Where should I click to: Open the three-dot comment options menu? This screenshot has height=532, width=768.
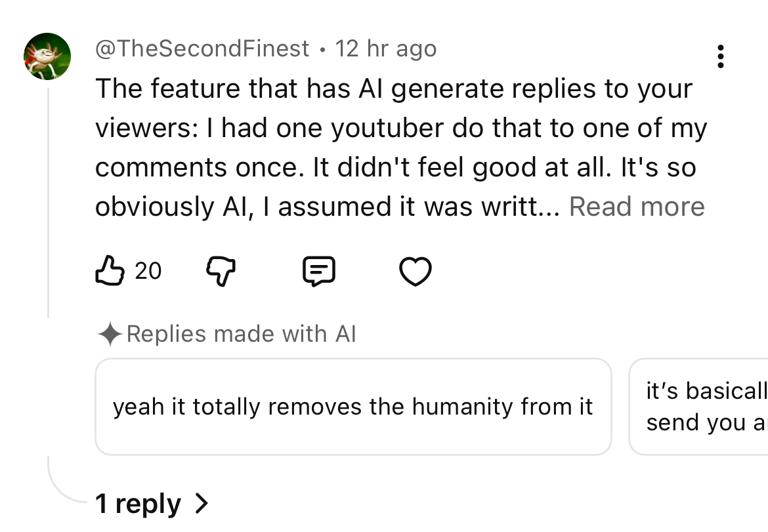[721, 57]
